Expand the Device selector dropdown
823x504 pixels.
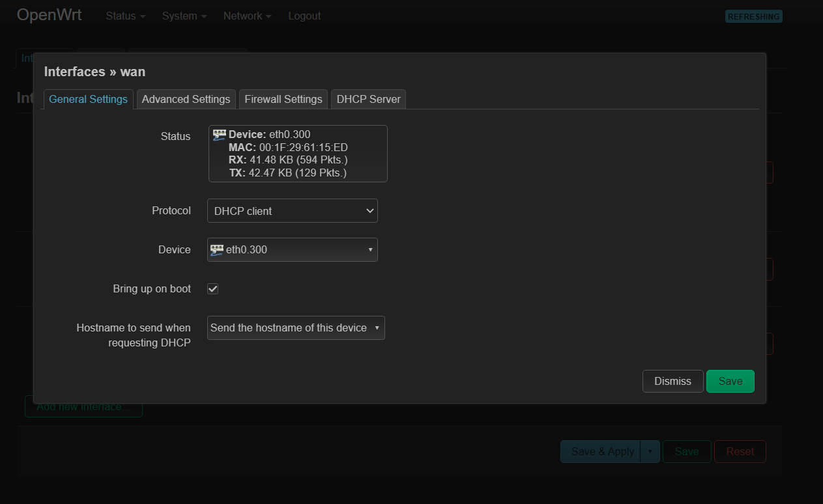pos(369,249)
